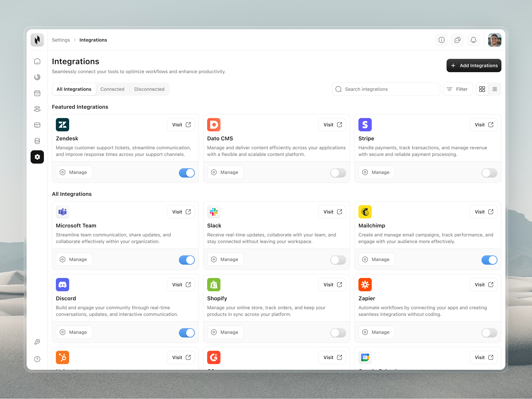Open the user profile avatar
Screen dimensions: 532x399
tap(495, 40)
